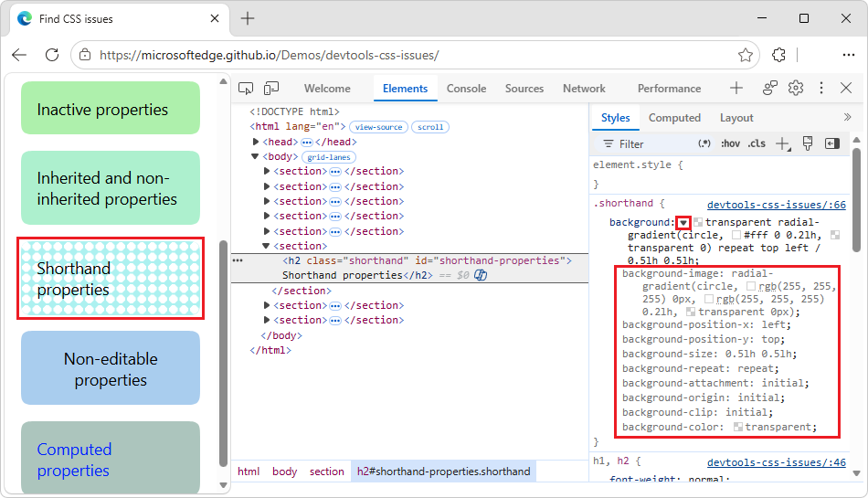Select the Layout pane tab
The image size is (868, 498).
[736, 118]
